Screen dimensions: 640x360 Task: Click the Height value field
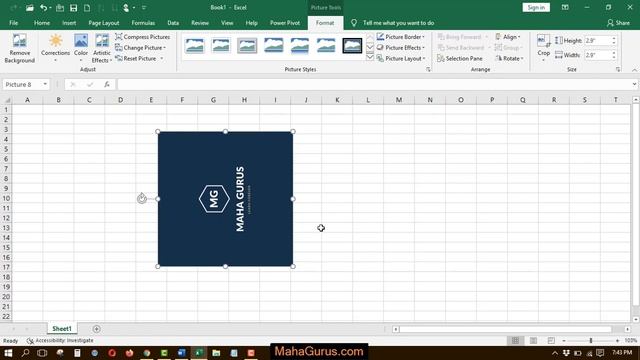[598, 40]
